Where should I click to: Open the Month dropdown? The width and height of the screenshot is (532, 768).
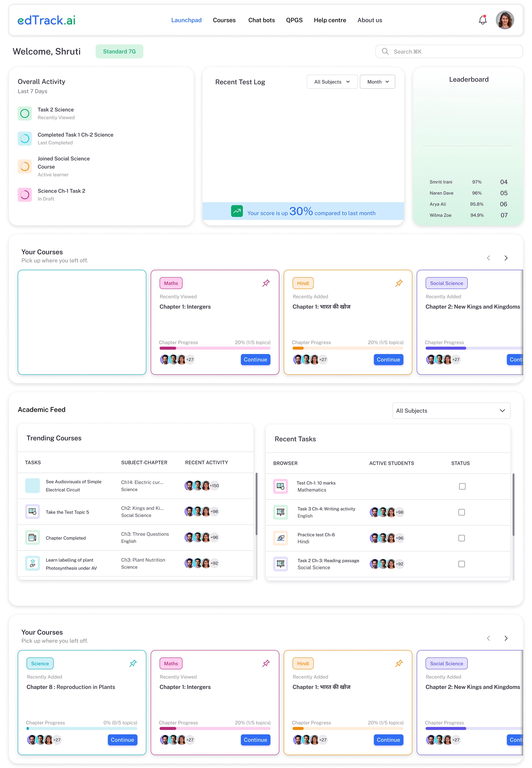click(377, 82)
